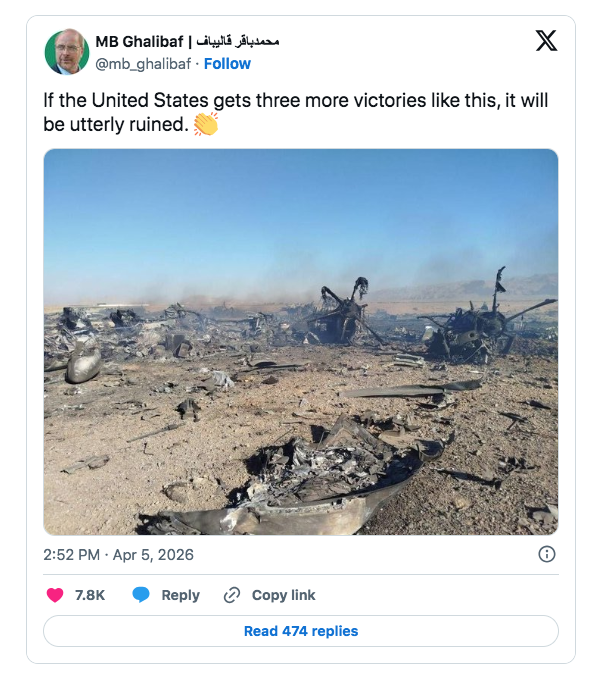600x674 pixels.
Task: Click the Reply text label
Action: click(180, 595)
